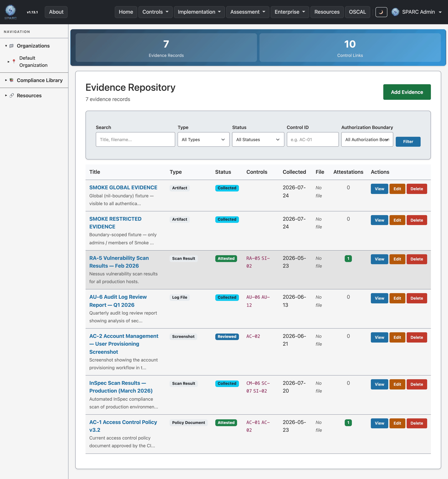
Task: Expand the sidebar Resources node
Action: pyautogui.click(x=6, y=95)
